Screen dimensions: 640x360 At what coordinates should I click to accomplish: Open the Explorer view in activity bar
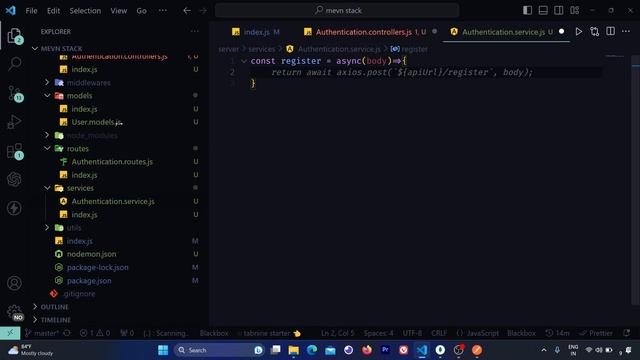(x=14, y=36)
